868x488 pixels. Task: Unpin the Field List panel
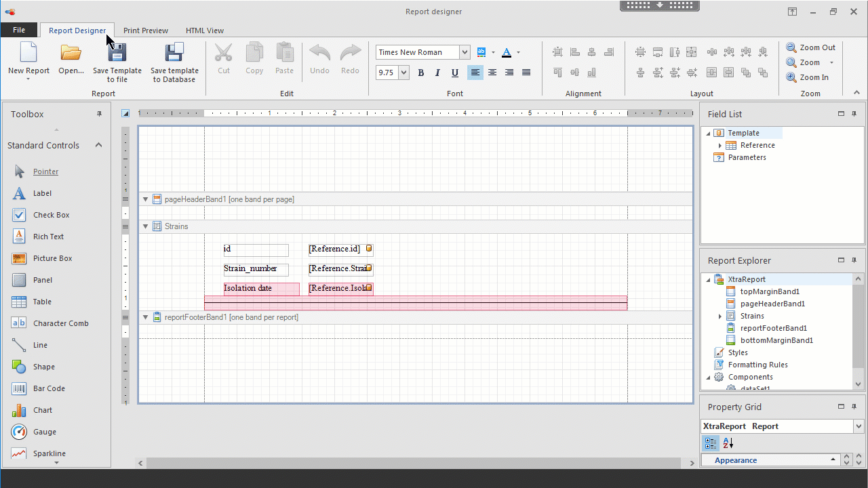[854, 114]
